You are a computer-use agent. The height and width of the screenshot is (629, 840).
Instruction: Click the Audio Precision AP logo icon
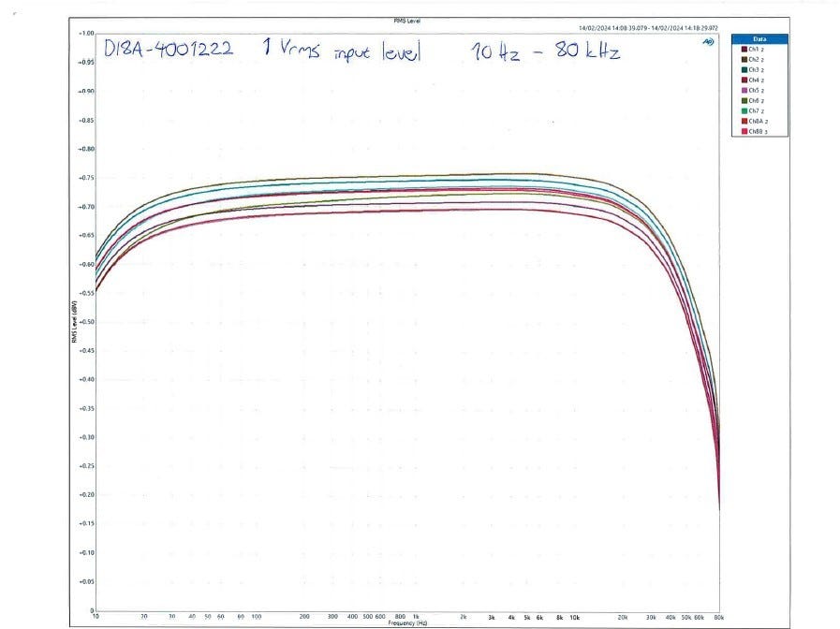pos(708,41)
